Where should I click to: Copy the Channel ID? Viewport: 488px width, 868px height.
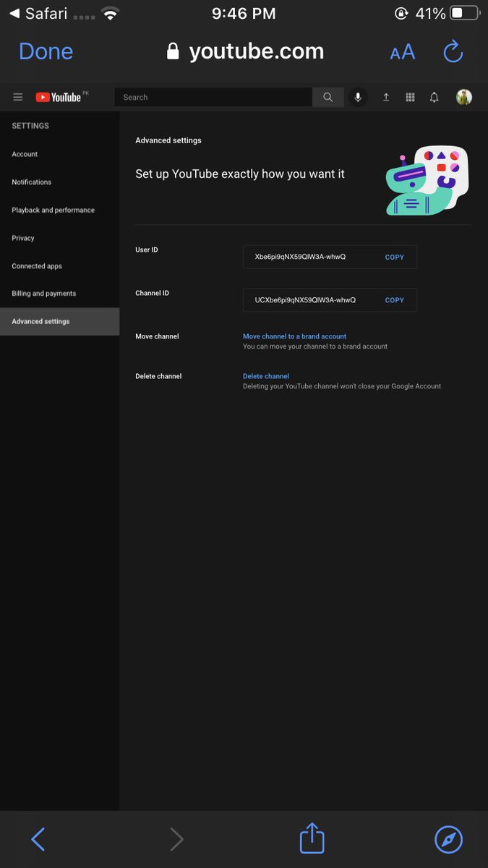(x=395, y=300)
